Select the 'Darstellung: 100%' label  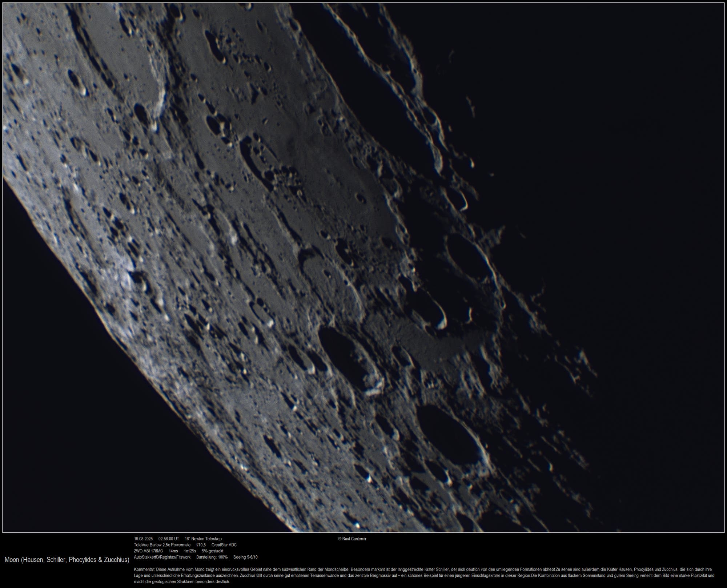point(212,557)
